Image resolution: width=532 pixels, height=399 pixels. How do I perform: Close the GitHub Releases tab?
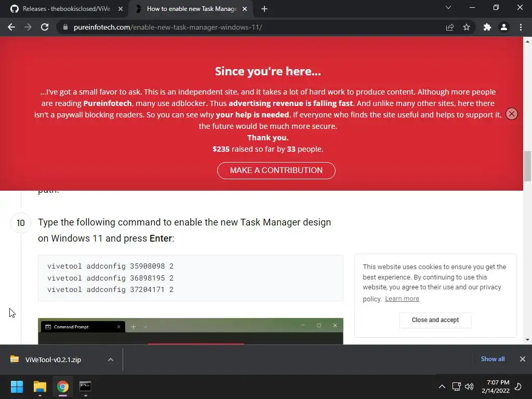(121, 9)
